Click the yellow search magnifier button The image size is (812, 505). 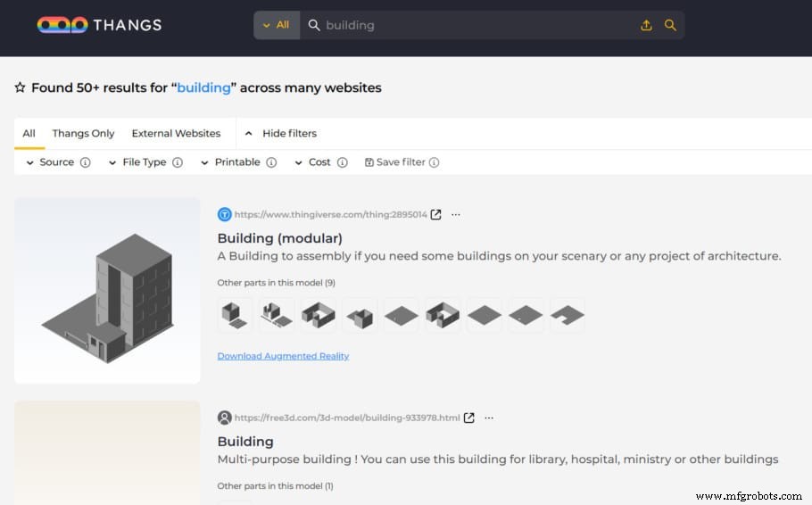[x=670, y=25]
